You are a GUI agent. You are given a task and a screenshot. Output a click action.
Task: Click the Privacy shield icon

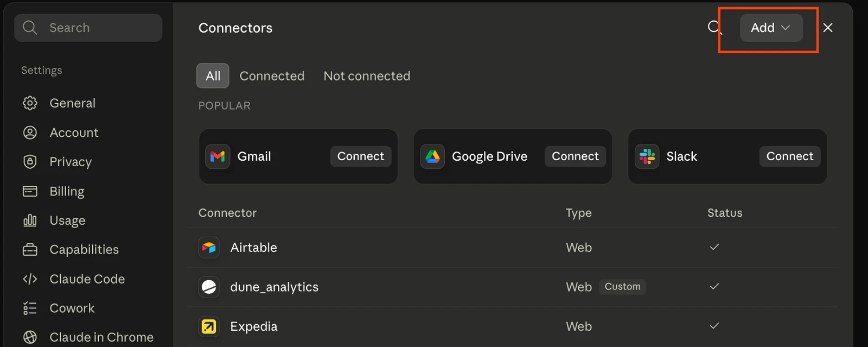click(30, 162)
